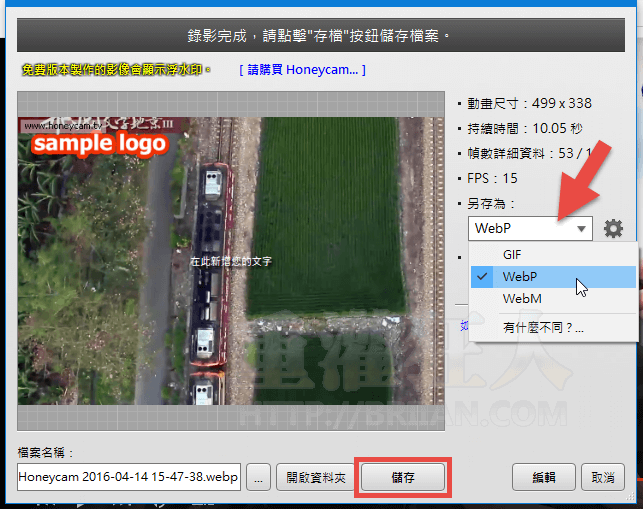Image resolution: width=643 pixels, height=509 pixels.
Task: Click the 取消 cancel button
Action: pos(602,477)
